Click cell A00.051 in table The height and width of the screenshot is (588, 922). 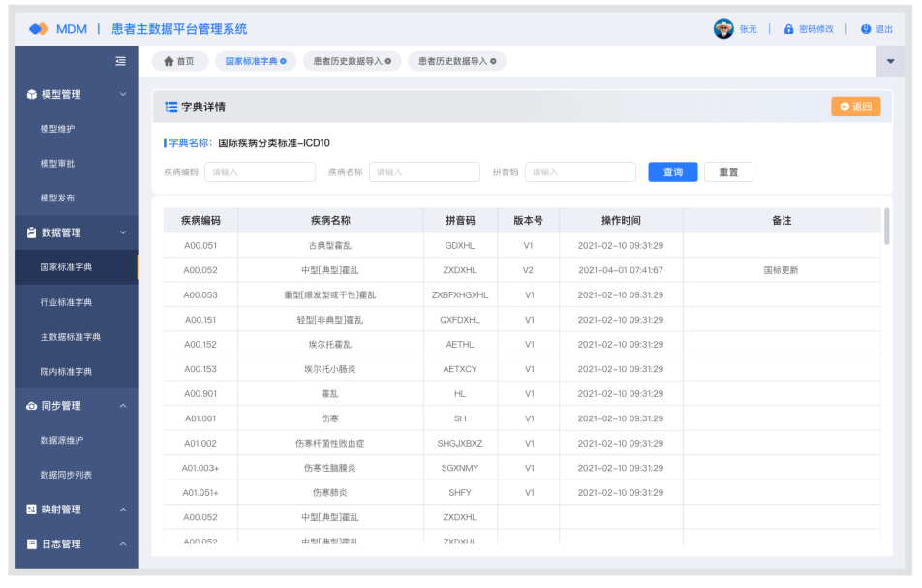click(200, 246)
